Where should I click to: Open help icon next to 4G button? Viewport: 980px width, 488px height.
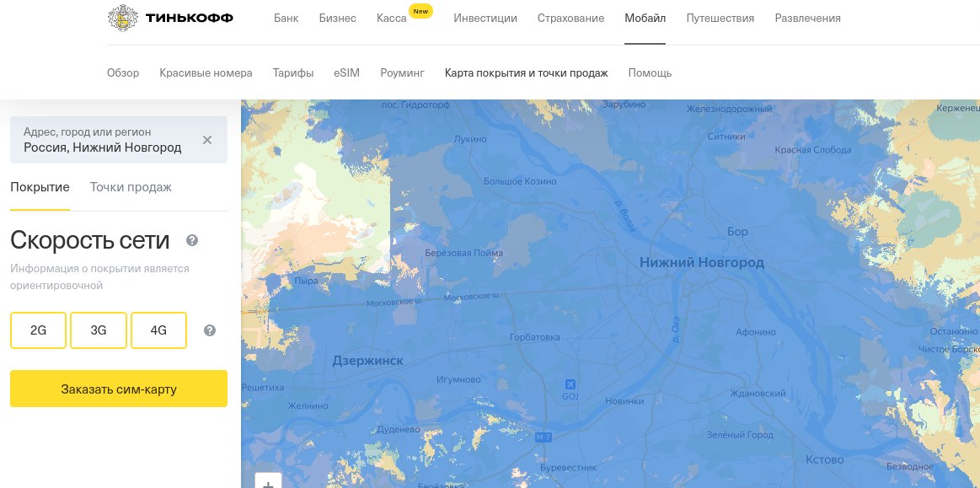point(210,330)
